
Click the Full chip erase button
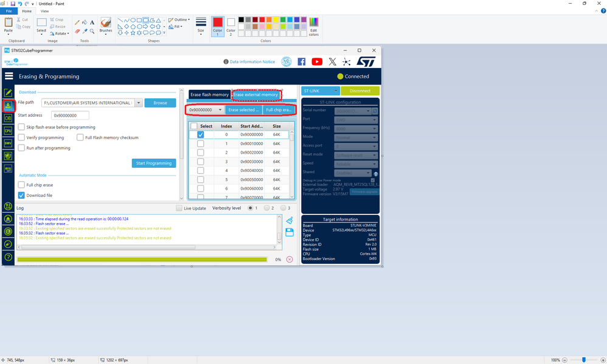(x=279, y=110)
